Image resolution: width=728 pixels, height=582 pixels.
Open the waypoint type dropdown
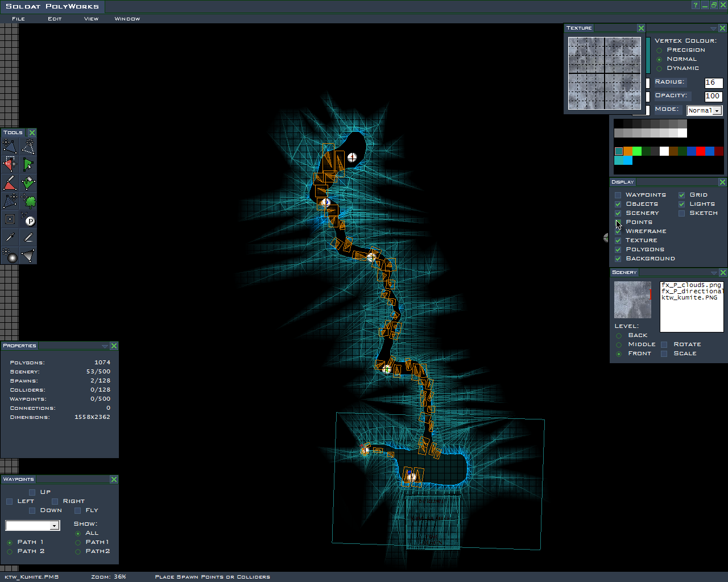point(32,526)
